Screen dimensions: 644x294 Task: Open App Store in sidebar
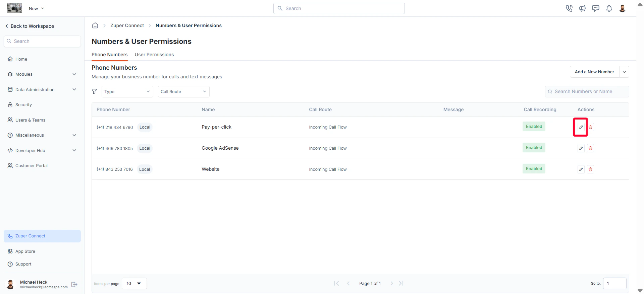point(42,251)
